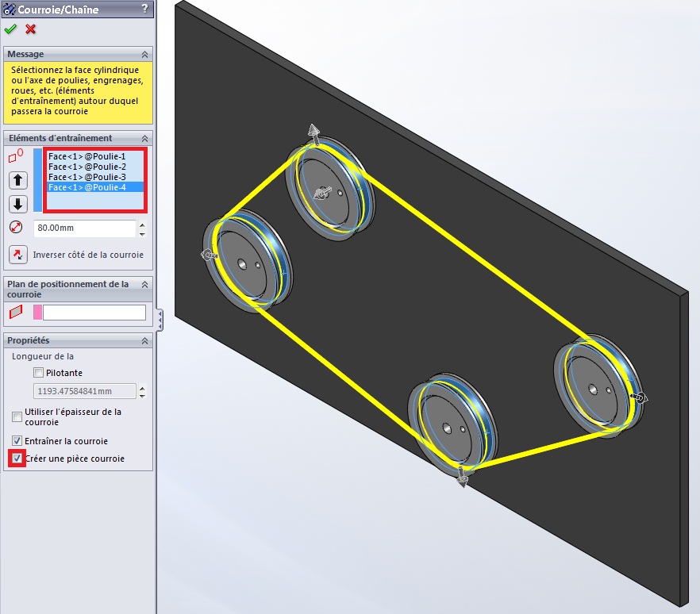Click the belt positioning plane selection box
This screenshot has width=700, height=614.
(94, 313)
